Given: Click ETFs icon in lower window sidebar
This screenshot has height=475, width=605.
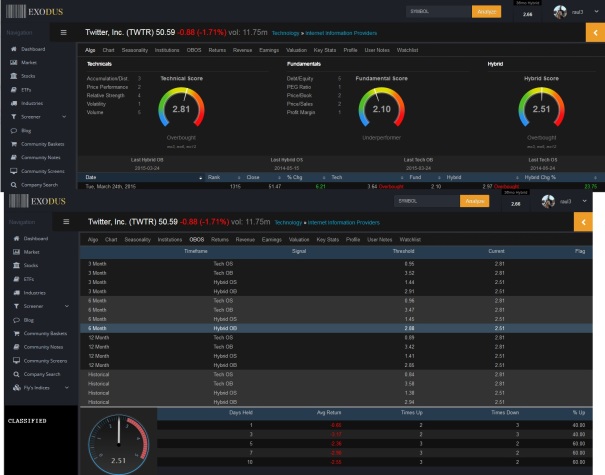Looking at the screenshot, I should (x=16, y=279).
